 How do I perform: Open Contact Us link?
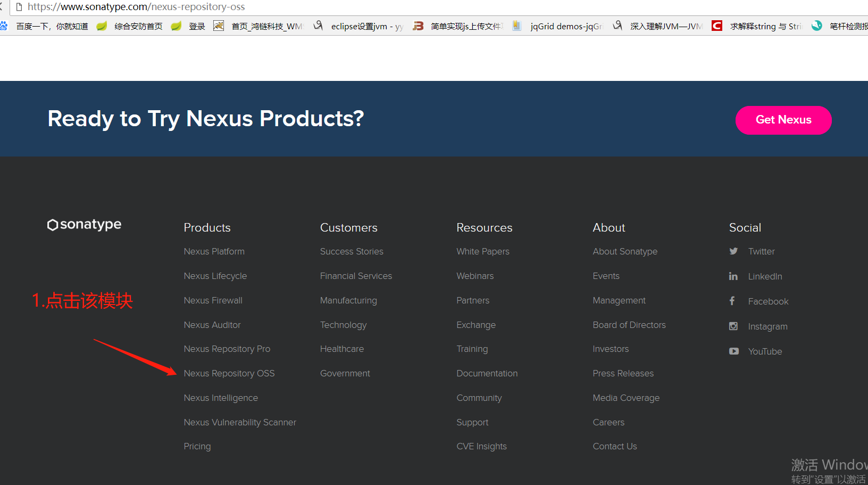tap(615, 446)
